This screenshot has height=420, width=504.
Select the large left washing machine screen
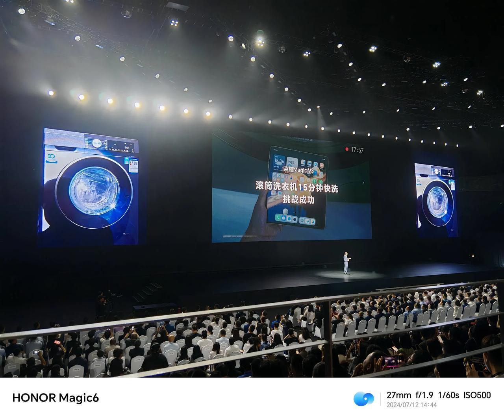click(90, 186)
